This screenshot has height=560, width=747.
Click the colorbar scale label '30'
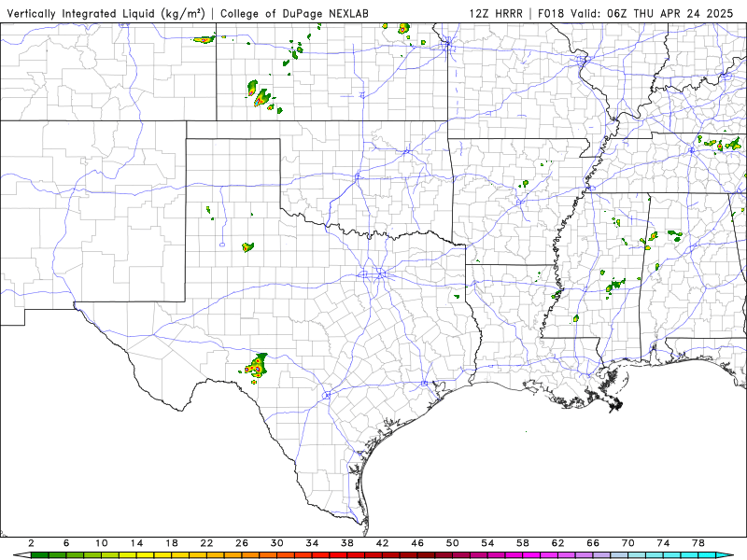click(x=277, y=543)
